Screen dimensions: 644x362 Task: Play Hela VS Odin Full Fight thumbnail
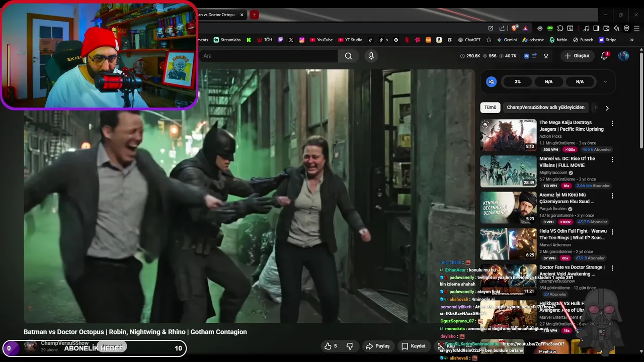pyautogui.click(x=508, y=243)
